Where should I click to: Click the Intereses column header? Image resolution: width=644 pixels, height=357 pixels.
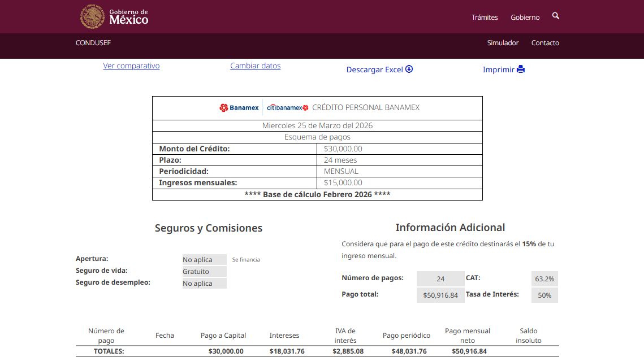[x=284, y=336]
